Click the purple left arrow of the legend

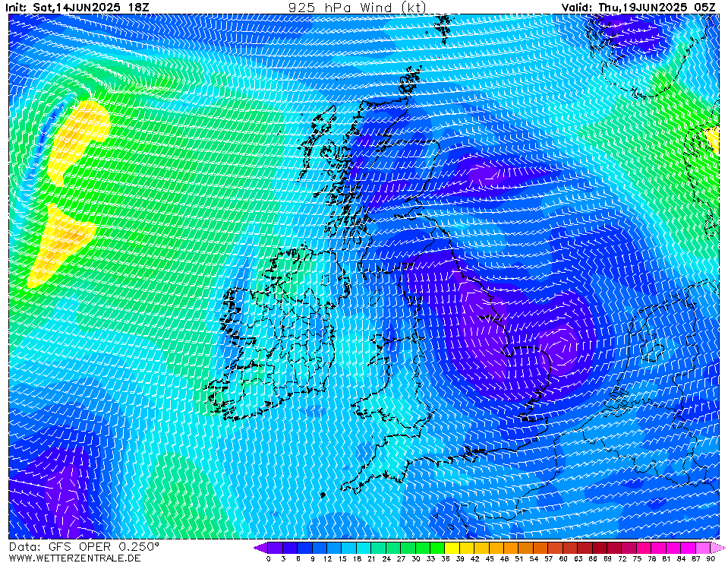260,548
